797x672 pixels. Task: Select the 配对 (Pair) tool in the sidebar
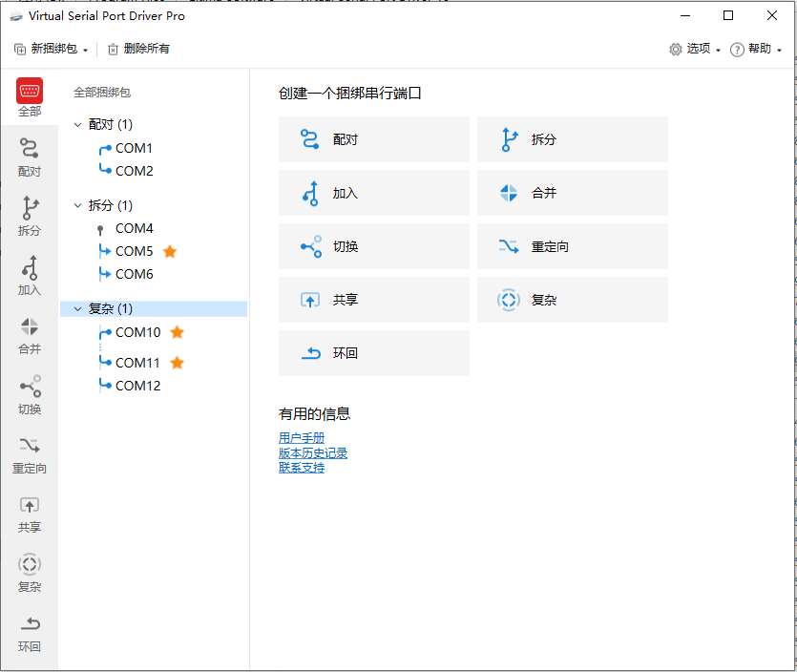click(29, 160)
